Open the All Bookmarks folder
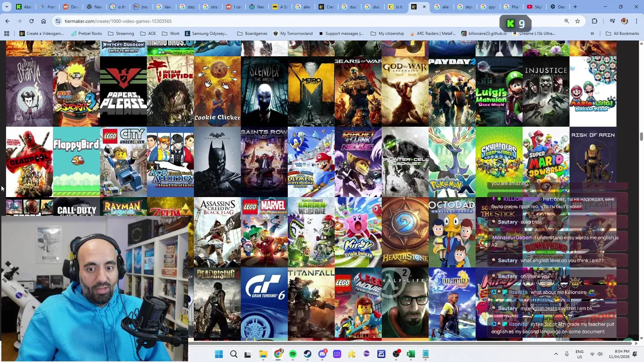This screenshot has height=362, width=644. [x=622, y=34]
